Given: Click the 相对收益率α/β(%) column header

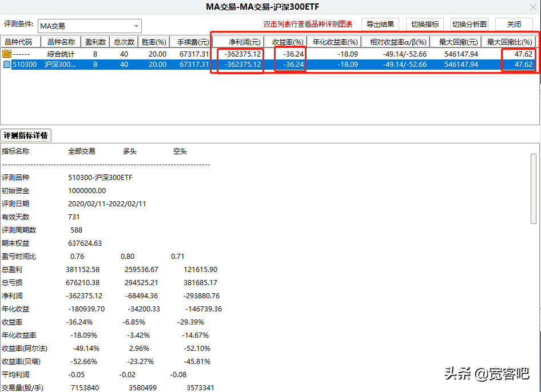Looking at the screenshot, I should [393, 42].
